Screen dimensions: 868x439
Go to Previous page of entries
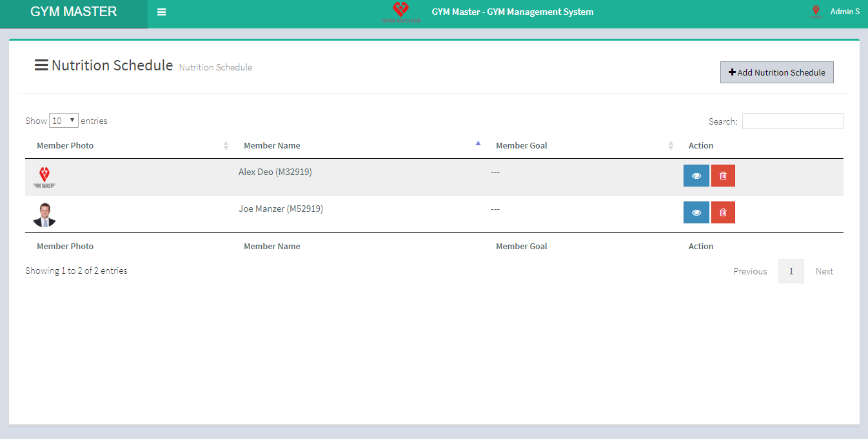tap(750, 271)
